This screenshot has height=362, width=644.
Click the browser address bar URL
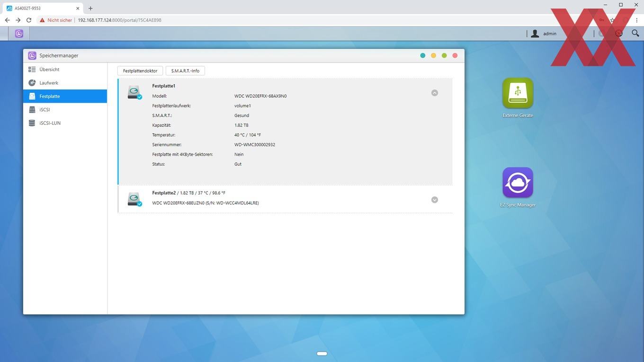[x=119, y=20]
